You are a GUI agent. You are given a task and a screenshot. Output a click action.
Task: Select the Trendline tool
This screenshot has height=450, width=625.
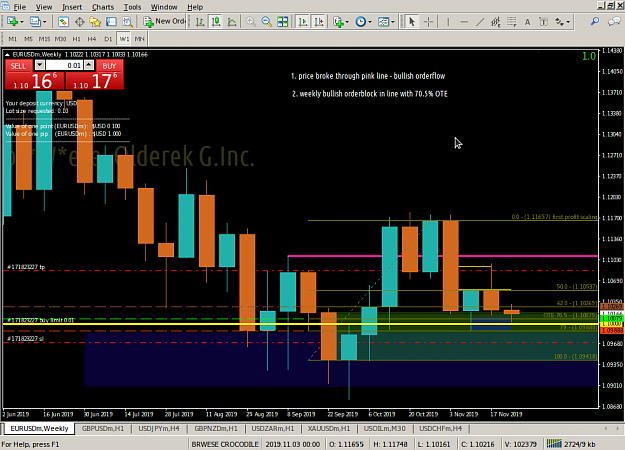pyautogui.click(x=480, y=22)
